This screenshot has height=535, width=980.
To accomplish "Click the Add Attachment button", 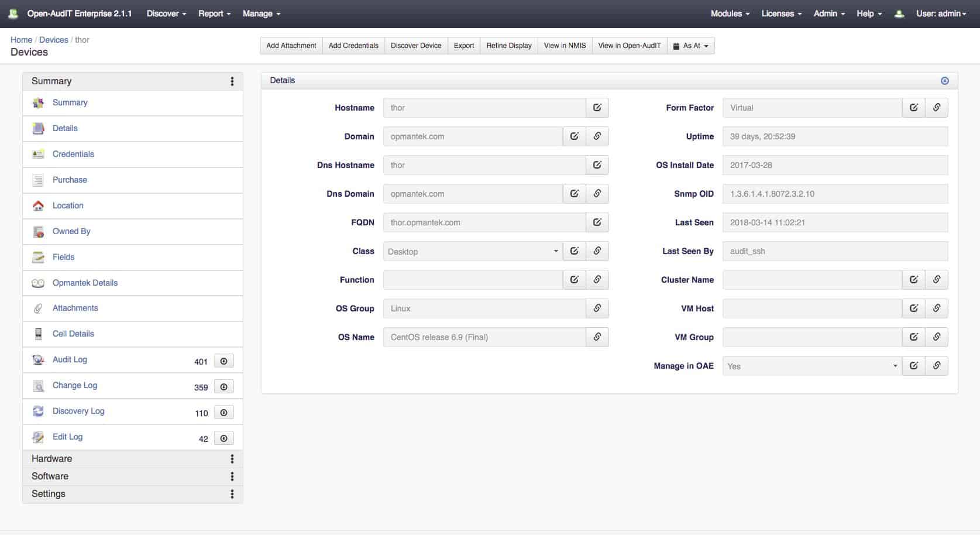I will coord(291,46).
